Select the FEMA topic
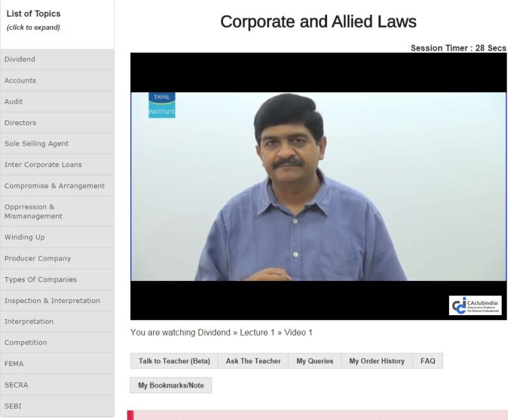This screenshot has width=508, height=420. click(57, 364)
